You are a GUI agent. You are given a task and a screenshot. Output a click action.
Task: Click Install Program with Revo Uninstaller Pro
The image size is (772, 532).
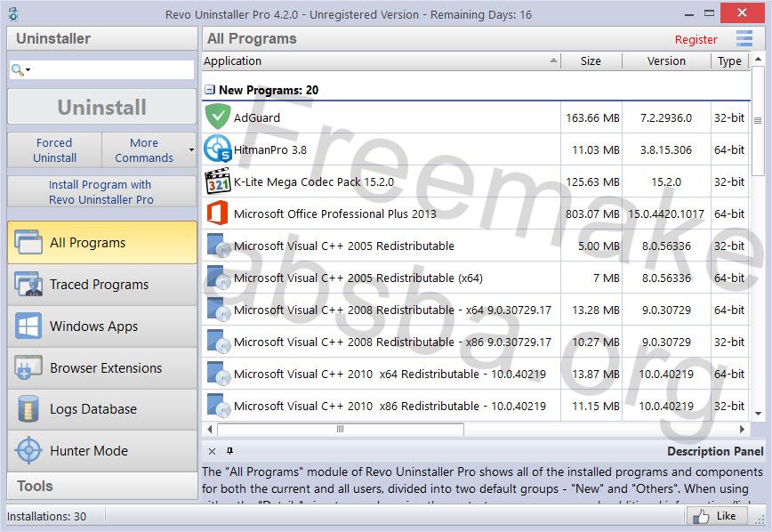coord(102,191)
